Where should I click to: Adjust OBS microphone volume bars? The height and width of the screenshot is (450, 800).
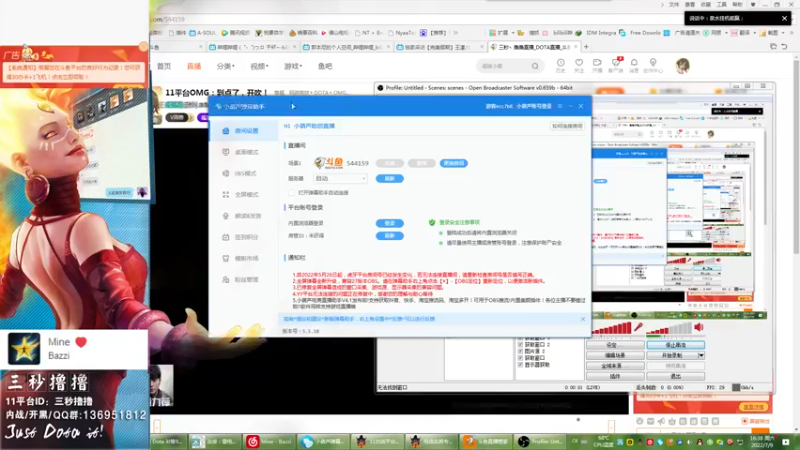[612, 328]
